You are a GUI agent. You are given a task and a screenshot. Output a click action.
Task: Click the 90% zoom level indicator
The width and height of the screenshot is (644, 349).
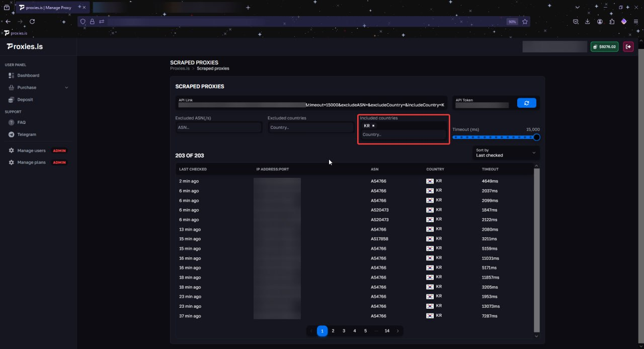512,22
